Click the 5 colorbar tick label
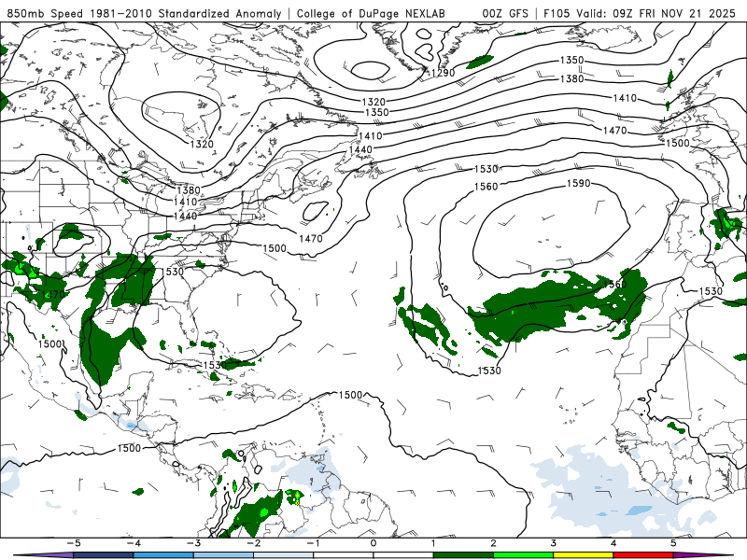The width and height of the screenshot is (747, 560). pos(673,543)
